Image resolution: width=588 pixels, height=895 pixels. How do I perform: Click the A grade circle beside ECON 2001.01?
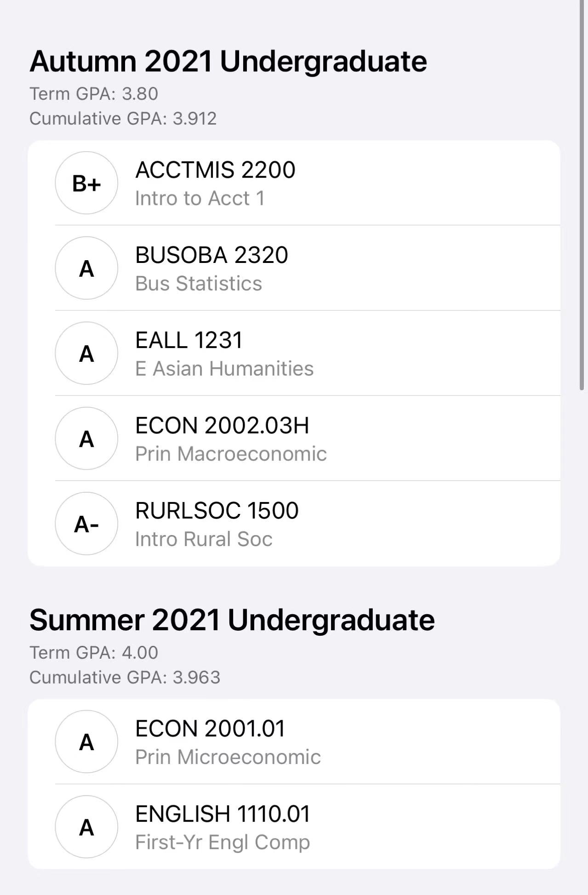pos(86,742)
